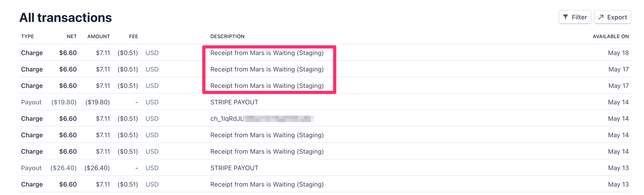Click the arrow icon in Export button
644x195 pixels.
tap(601, 17)
